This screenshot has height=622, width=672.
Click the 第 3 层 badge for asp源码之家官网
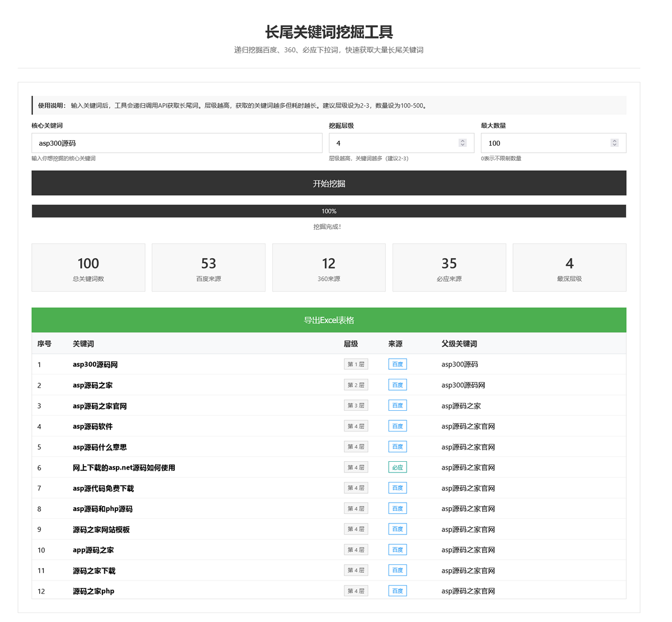(356, 405)
